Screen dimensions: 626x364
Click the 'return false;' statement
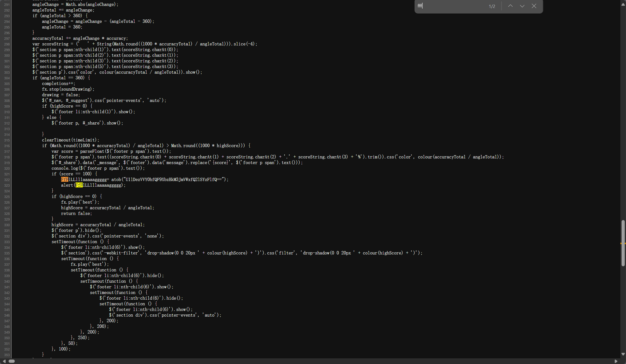76,213
